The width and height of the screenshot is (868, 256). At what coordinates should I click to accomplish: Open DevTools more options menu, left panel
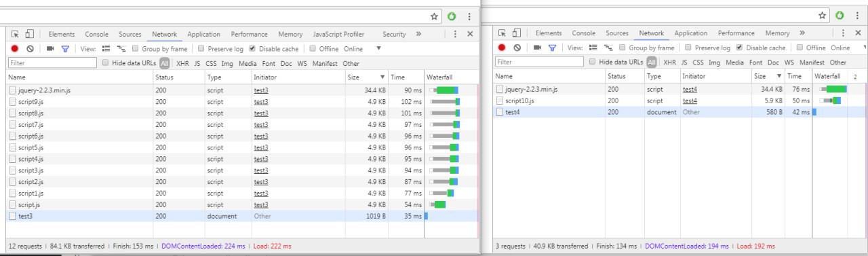pyautogui.click(x=455, y=34)
